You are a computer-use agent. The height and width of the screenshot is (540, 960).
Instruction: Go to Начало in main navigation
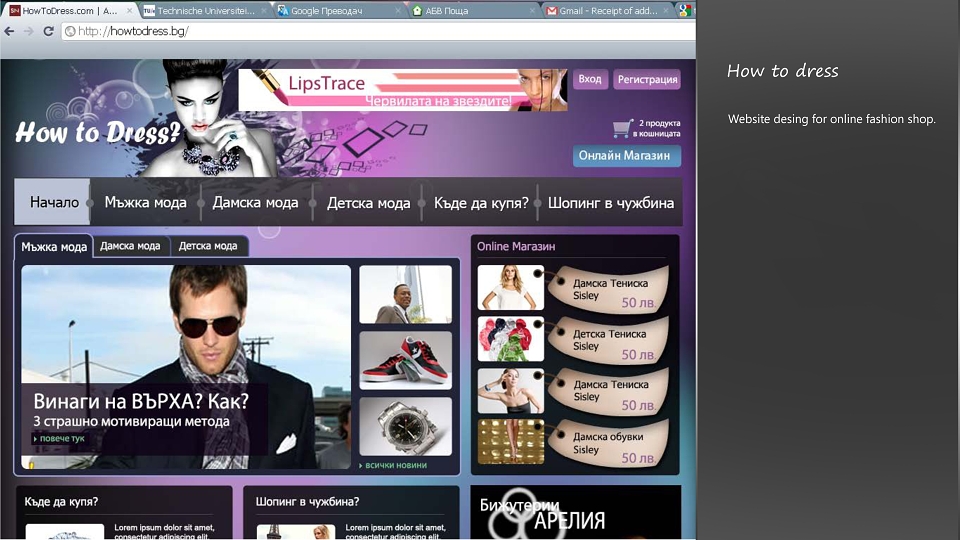coord(53,202)
